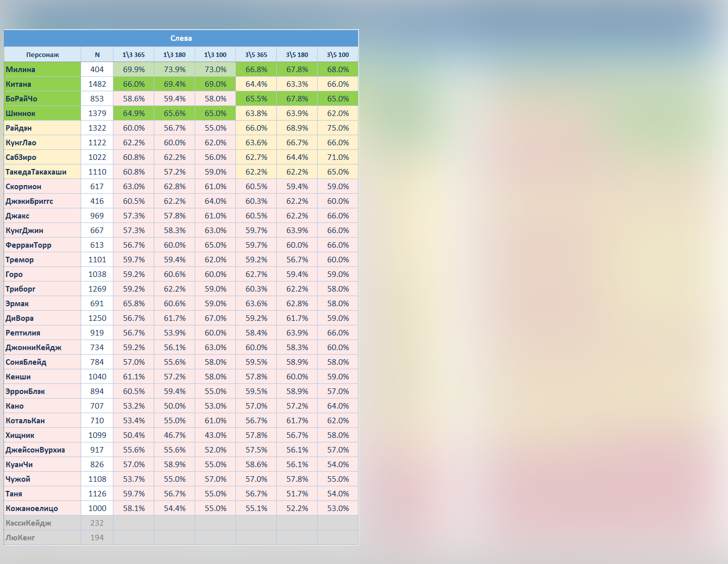Click the '73.9%' cell in Милина row
Viewport: 728px width, 564px height.
(x=174, y=70)
